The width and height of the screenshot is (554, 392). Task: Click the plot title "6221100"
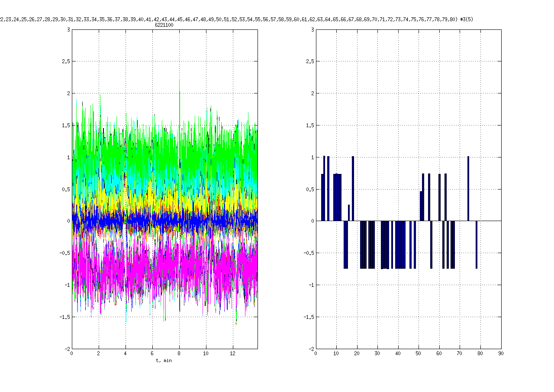coord(164,25)
